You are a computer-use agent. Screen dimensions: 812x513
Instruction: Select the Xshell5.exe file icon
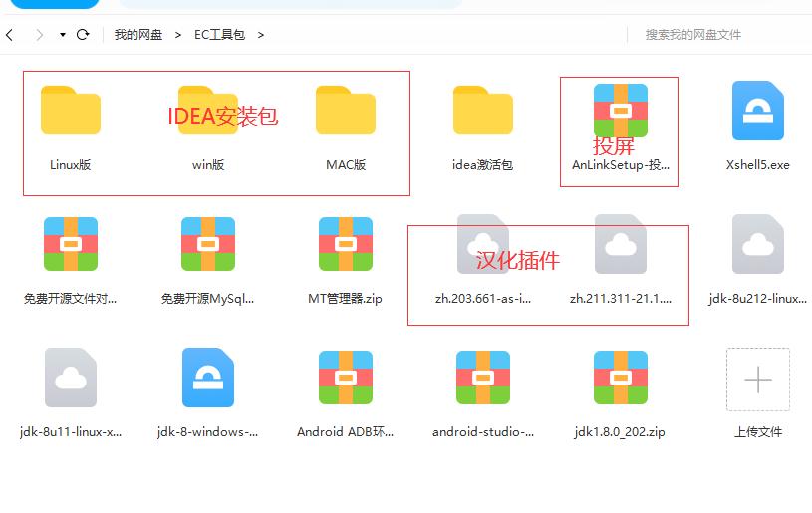tap(758, 111)
